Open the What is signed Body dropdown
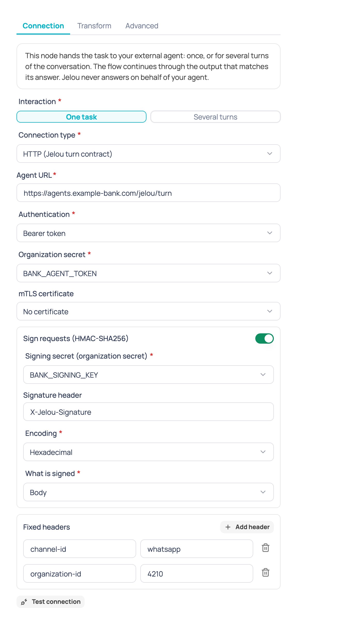 [x=149, y=492]
